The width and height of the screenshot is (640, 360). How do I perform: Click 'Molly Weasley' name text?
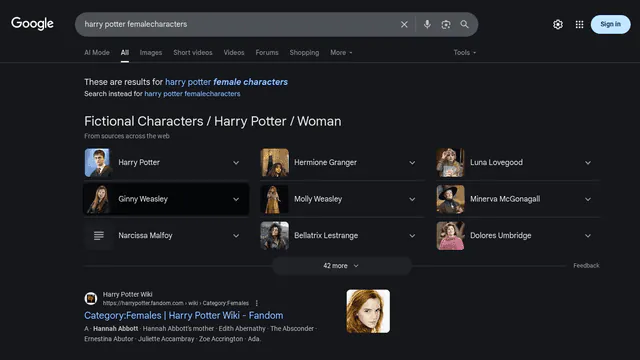[318, 199]
